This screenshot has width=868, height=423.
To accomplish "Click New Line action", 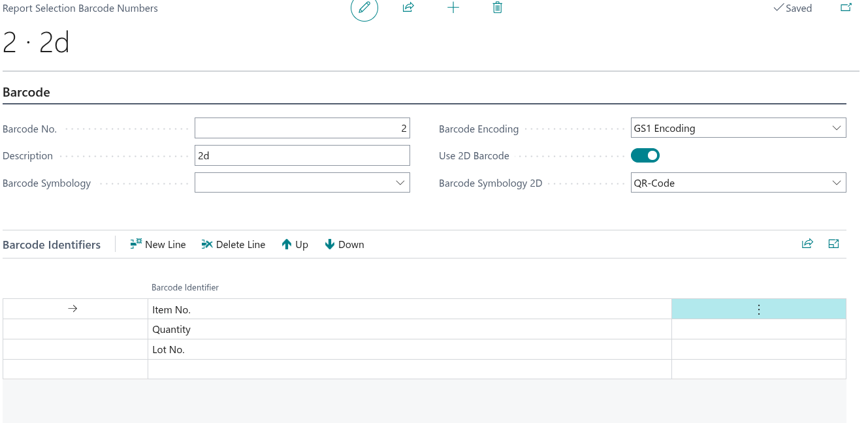I will pyautogui.click(x=158, y=244).
